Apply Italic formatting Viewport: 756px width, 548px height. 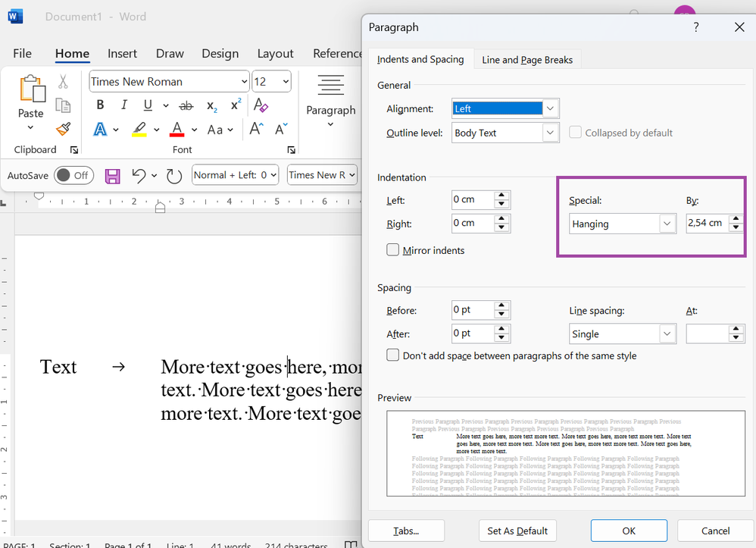pos(123,105)
